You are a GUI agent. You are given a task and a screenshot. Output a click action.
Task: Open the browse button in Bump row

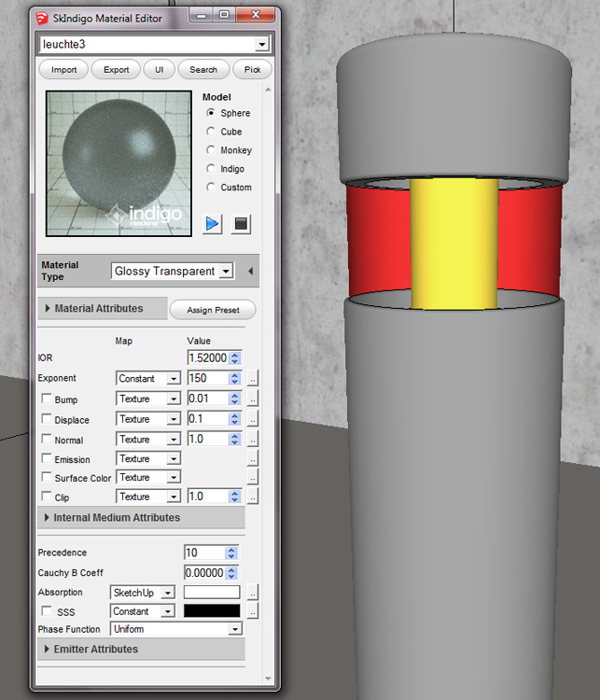point(252,399)
